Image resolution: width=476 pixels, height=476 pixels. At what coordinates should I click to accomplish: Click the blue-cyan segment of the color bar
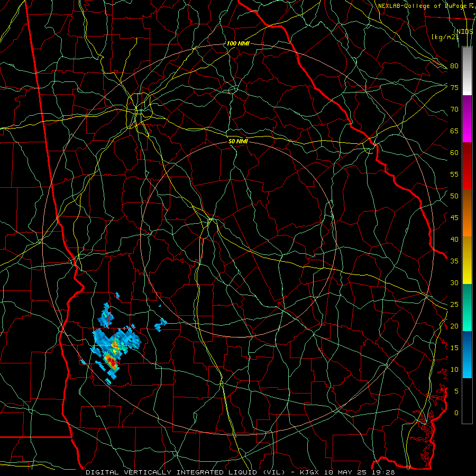[x=467, y=354]
